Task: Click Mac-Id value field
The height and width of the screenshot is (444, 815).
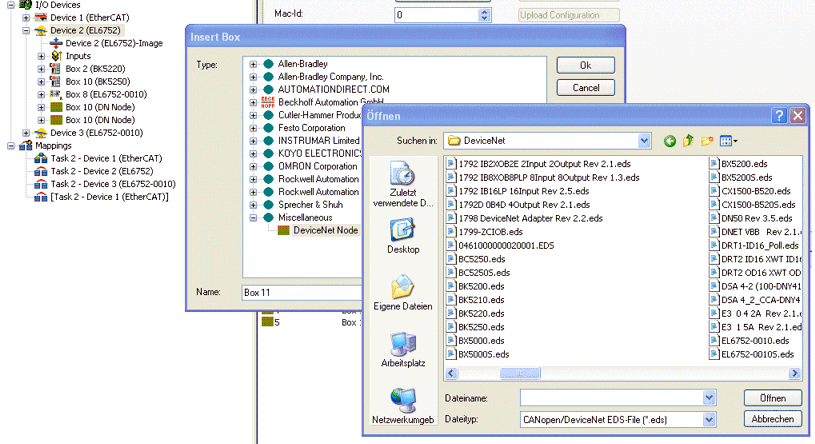Action: 437,15
